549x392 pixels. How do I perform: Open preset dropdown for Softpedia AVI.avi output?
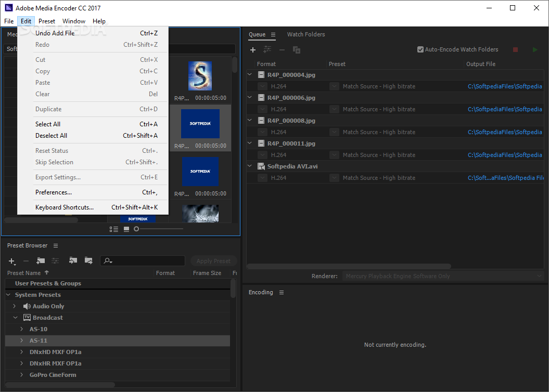(335, 178)
